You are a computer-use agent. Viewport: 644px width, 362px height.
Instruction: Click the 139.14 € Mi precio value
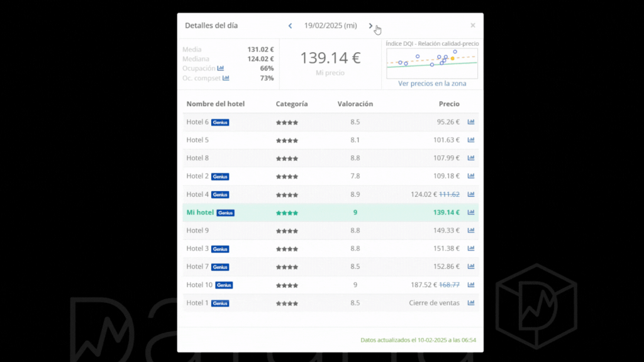pyautogui.click(x=330, y=58)
